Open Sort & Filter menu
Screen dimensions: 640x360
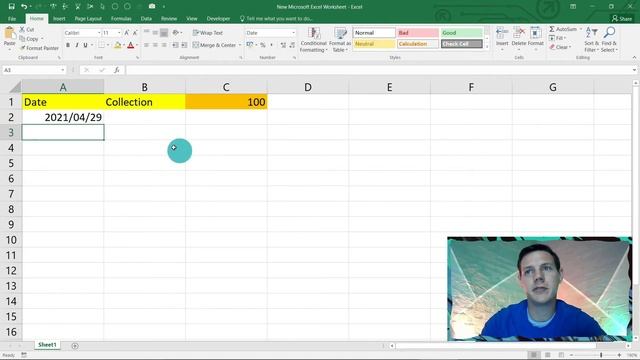591,40
